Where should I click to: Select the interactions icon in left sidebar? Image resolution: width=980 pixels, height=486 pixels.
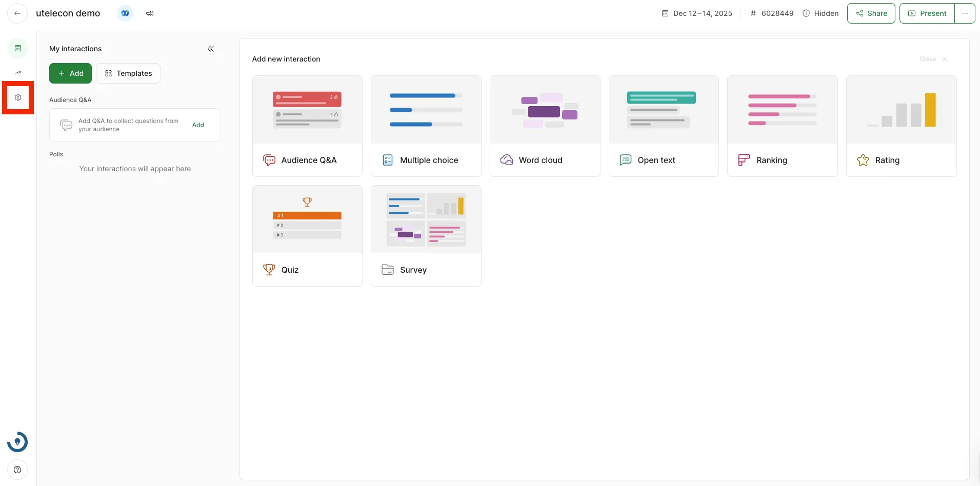coord(18,48)
